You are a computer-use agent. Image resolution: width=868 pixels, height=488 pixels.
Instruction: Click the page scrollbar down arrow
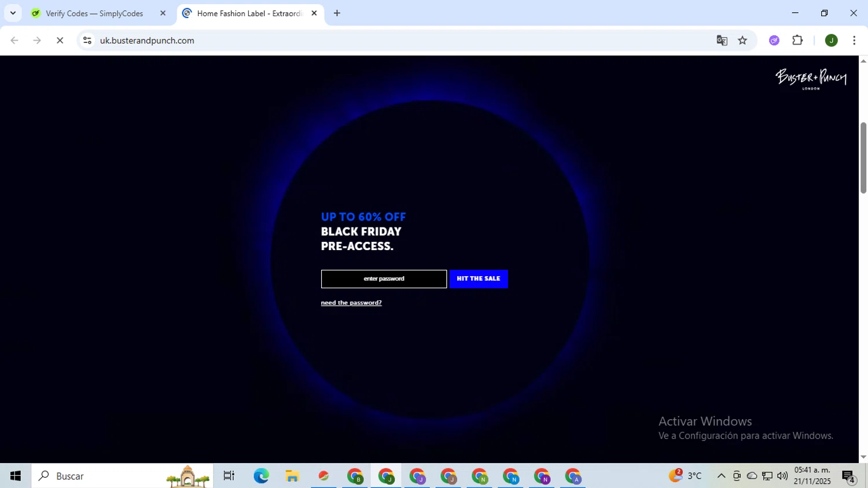(863, 457)
